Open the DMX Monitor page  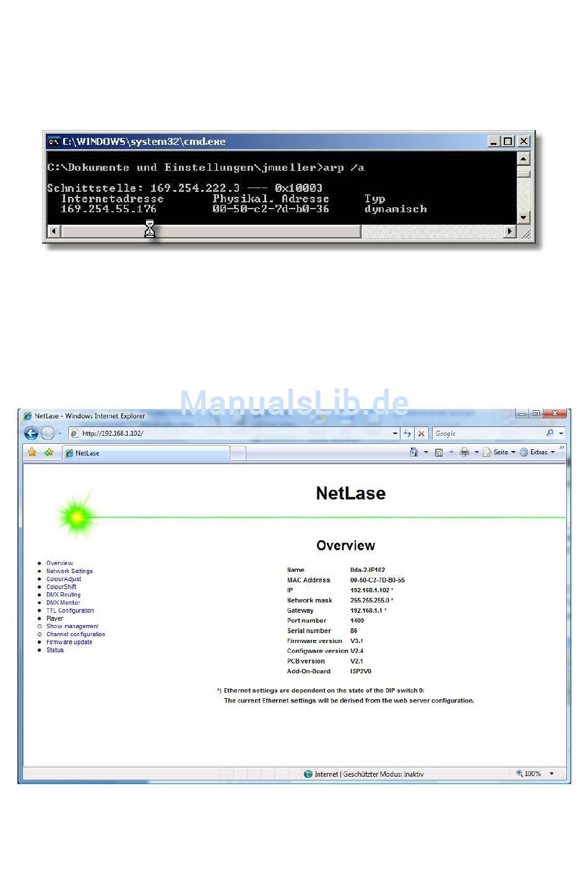pos(63,603)
